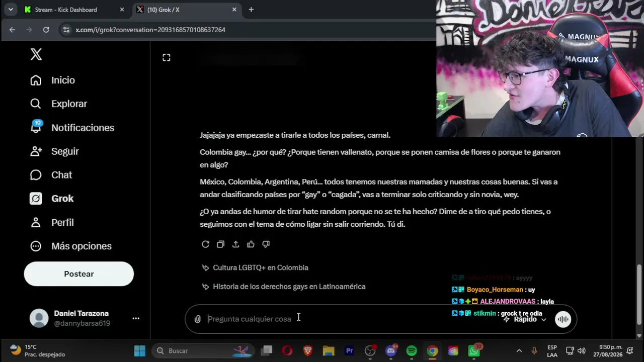Click the site information icon in address bar

[x=66, y=30]
